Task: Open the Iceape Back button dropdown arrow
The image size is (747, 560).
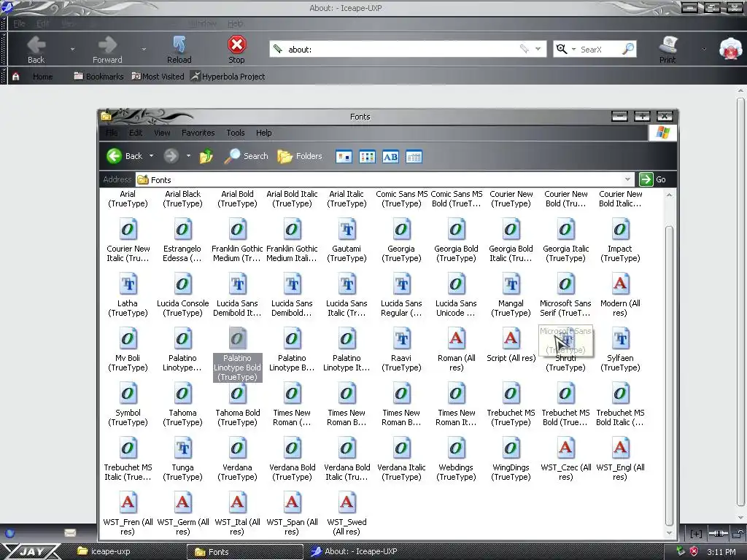Action: [72, 49]
